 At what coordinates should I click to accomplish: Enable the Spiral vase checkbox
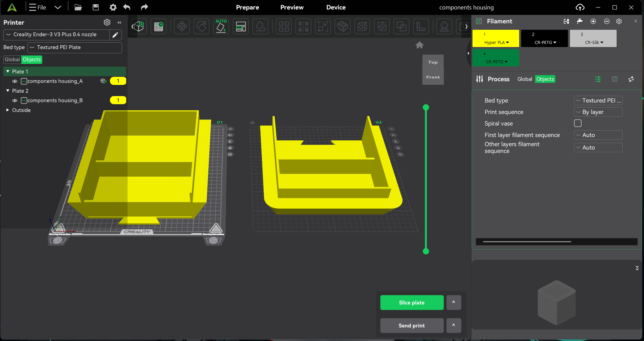click(x=578, y=123)
